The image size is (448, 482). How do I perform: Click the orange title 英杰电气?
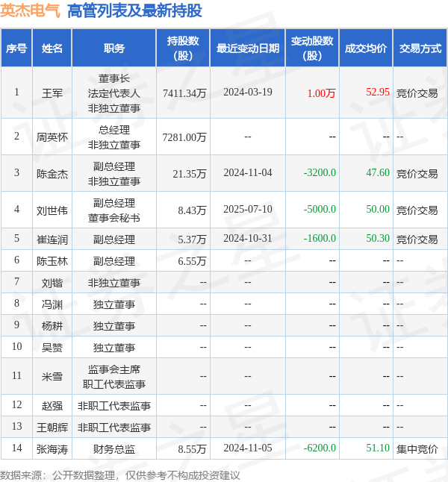tap(30, 10)
